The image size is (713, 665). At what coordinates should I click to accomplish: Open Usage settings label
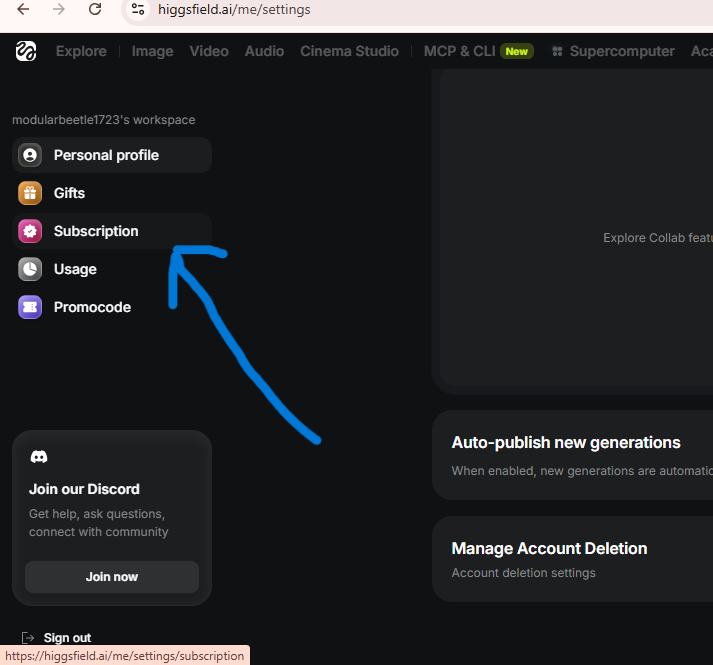pyautogui.click(x=75, y=269)
